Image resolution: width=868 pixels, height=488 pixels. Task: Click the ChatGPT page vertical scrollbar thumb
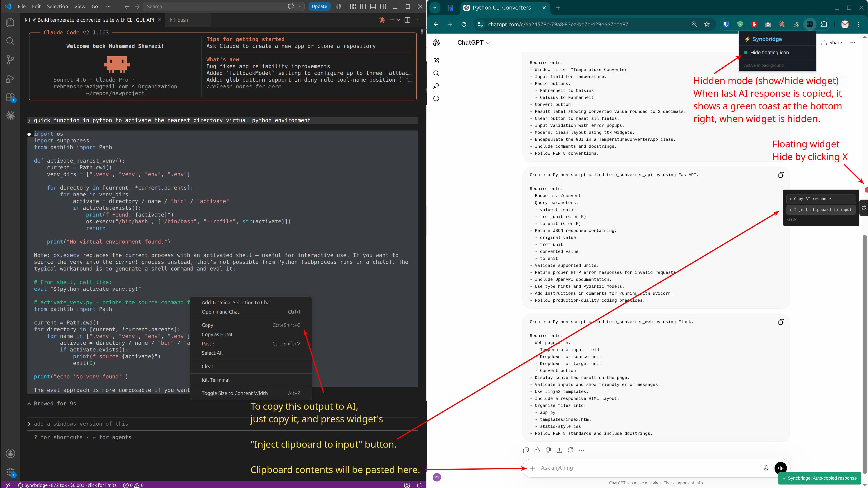865,354
